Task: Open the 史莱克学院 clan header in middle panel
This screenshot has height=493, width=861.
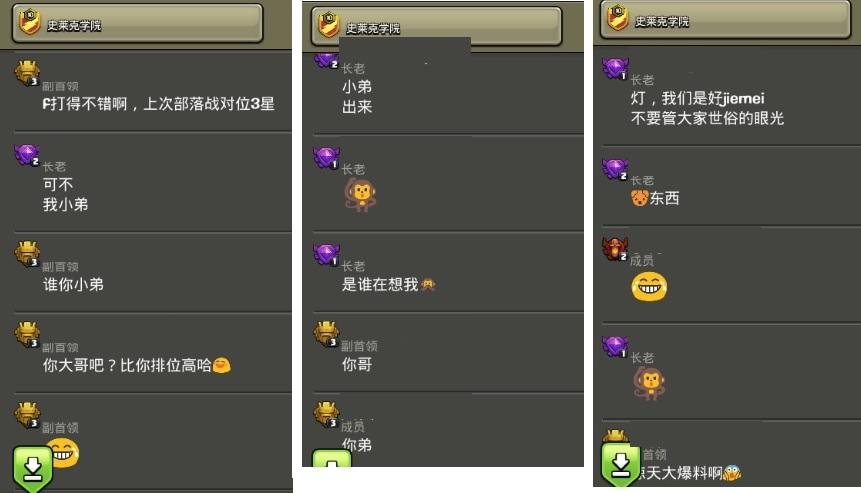Action: [437, 26]
